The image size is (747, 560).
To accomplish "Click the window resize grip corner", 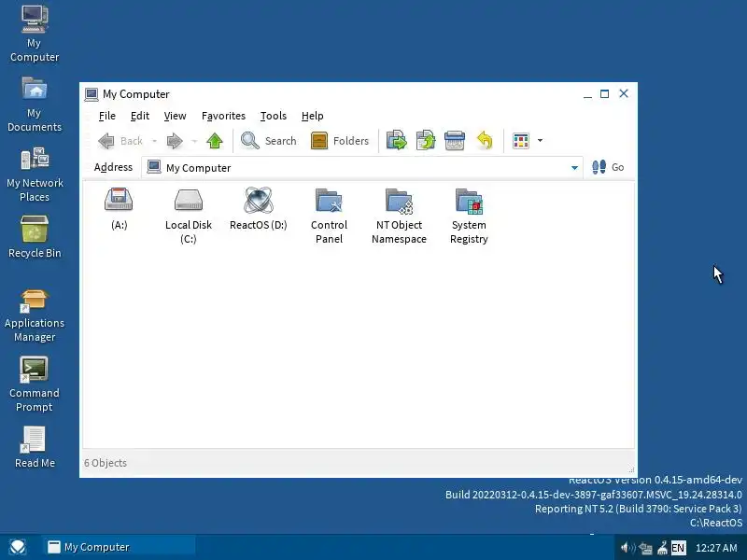I will (x=631, y=470).
